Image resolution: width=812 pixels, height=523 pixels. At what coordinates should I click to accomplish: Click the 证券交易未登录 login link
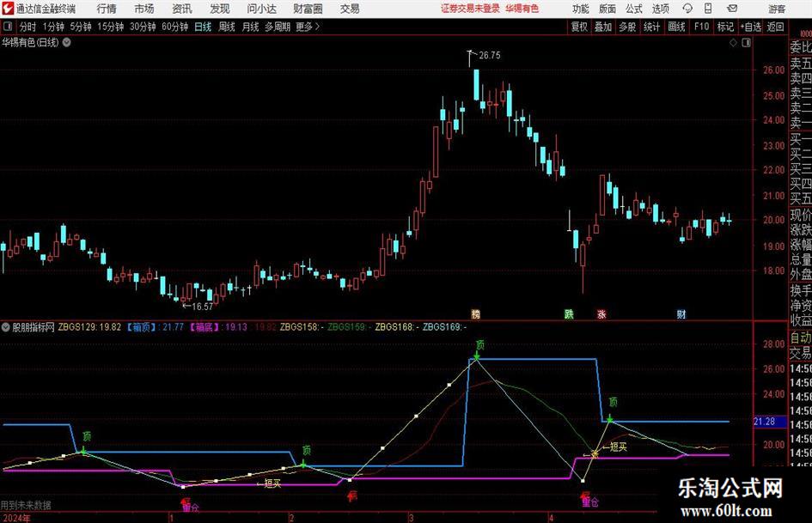click(x=471, y=9)
